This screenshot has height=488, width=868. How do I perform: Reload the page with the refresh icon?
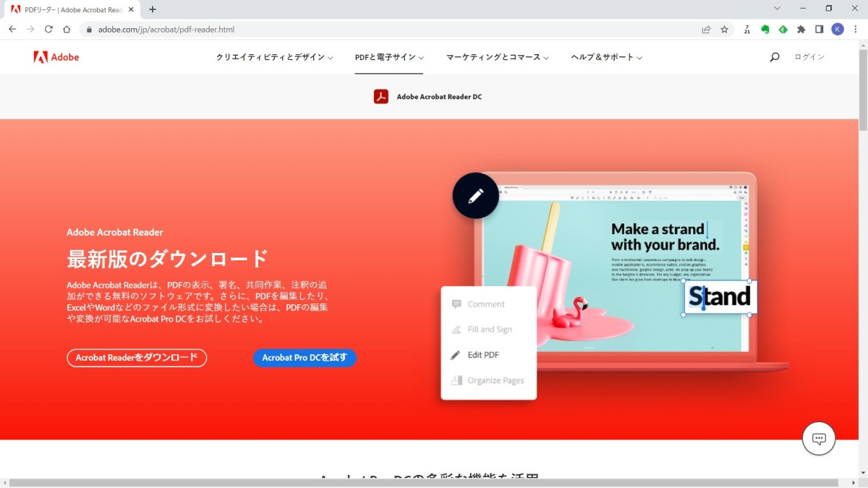(48, 30)
